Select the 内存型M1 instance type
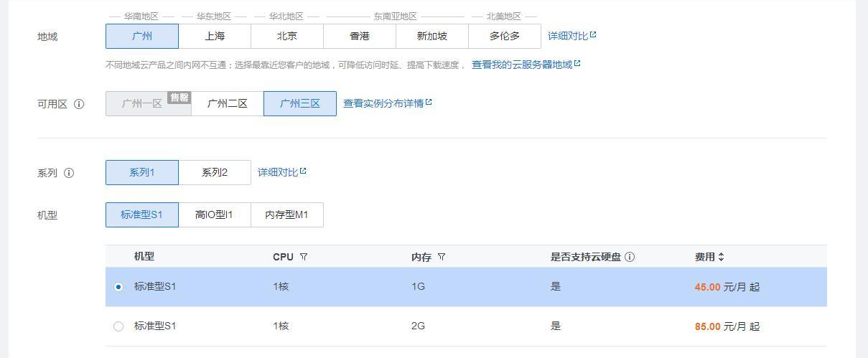 287,215
